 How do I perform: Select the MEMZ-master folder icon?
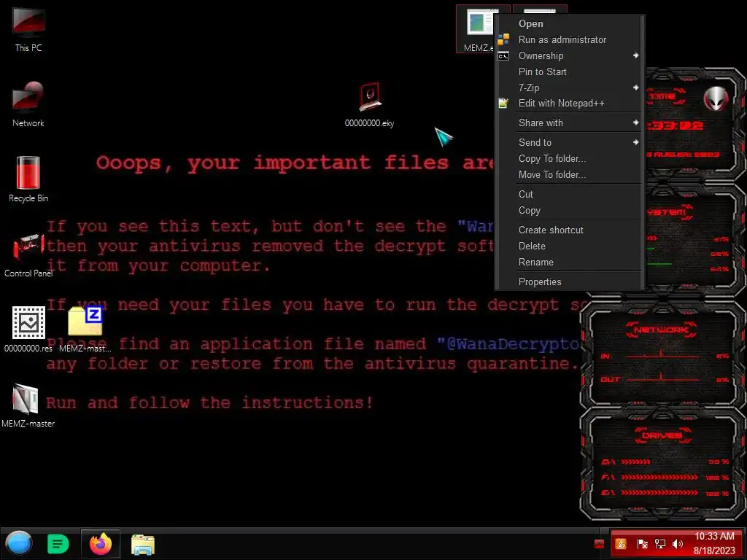[28, 405]
